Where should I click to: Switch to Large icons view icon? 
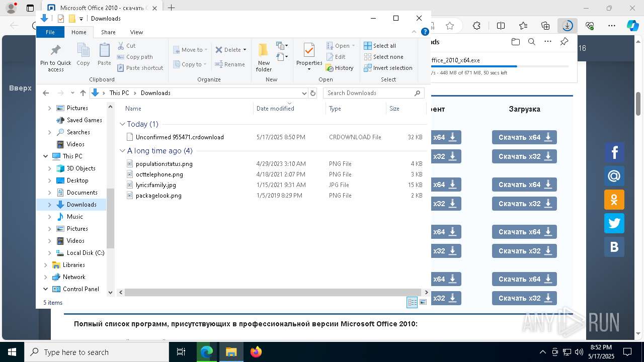point(423,302)
